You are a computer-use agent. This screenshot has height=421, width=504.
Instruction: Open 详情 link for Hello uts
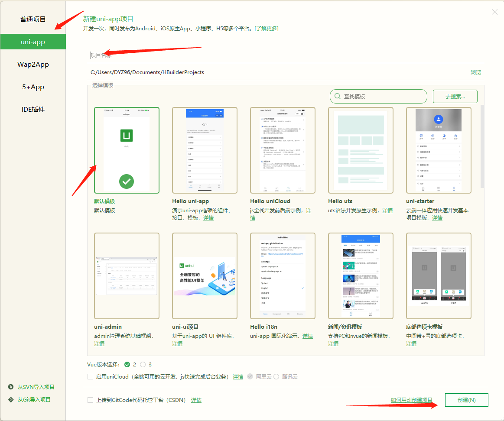[x=387, y=210]
